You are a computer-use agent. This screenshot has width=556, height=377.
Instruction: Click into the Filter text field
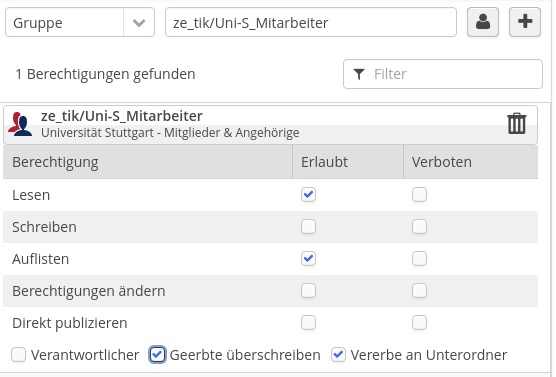tap(443, 74)
